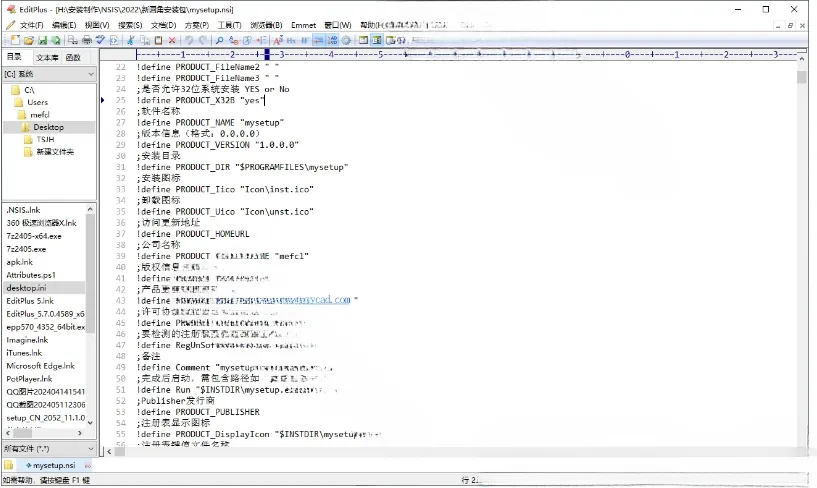This screenshot has width=817, height=488.
Task: Click the EditPlus pencil icon in menu bar
Action: click(10, 25)
